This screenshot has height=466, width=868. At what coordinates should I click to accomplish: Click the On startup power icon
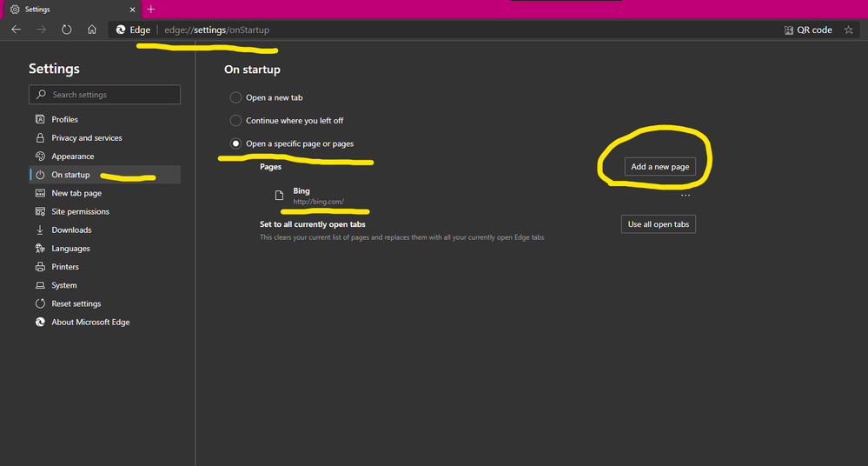(40, 175)
